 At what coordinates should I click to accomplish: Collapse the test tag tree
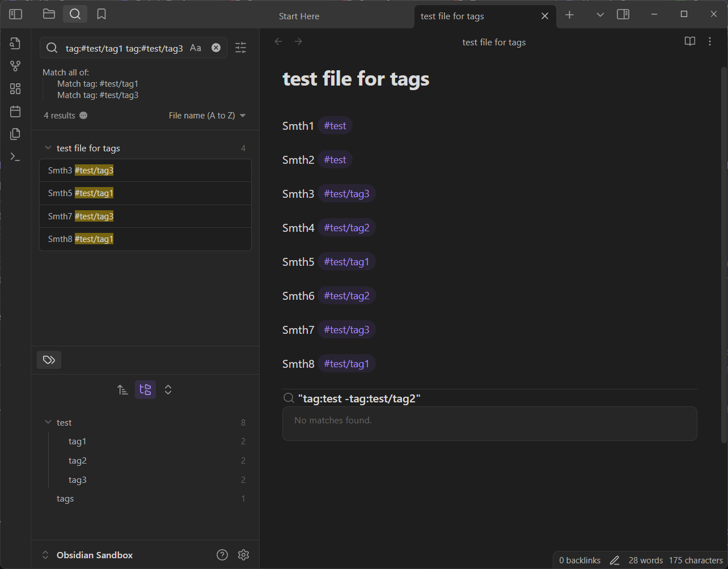click(48, 423)
